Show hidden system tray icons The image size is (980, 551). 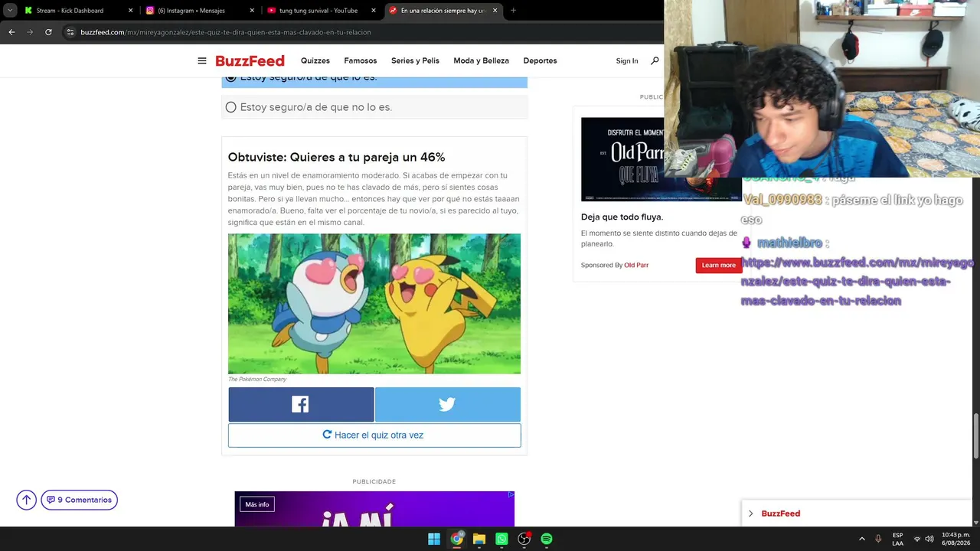pyautogui.click(x=862, y=539)
